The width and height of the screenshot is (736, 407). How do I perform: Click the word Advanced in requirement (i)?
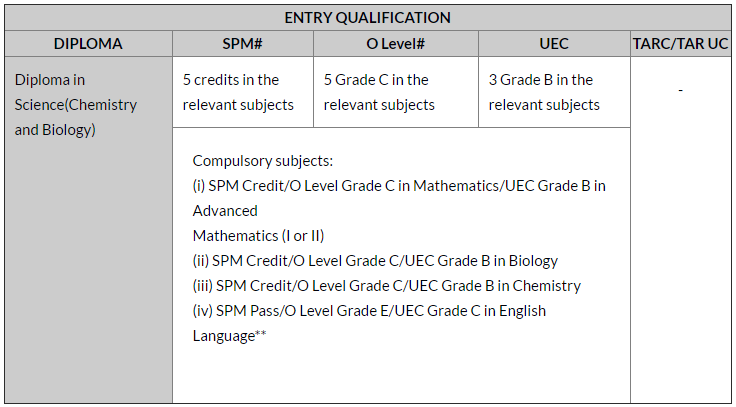point(225,211)
